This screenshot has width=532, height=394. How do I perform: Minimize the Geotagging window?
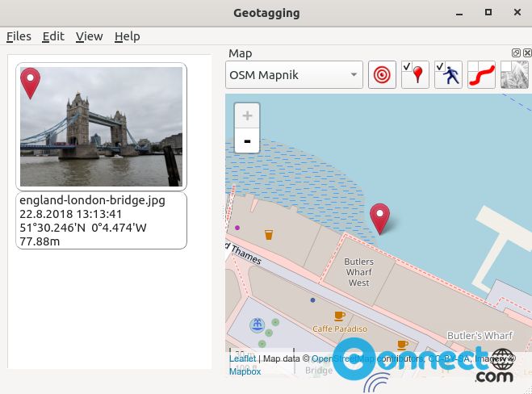[459, 13]
